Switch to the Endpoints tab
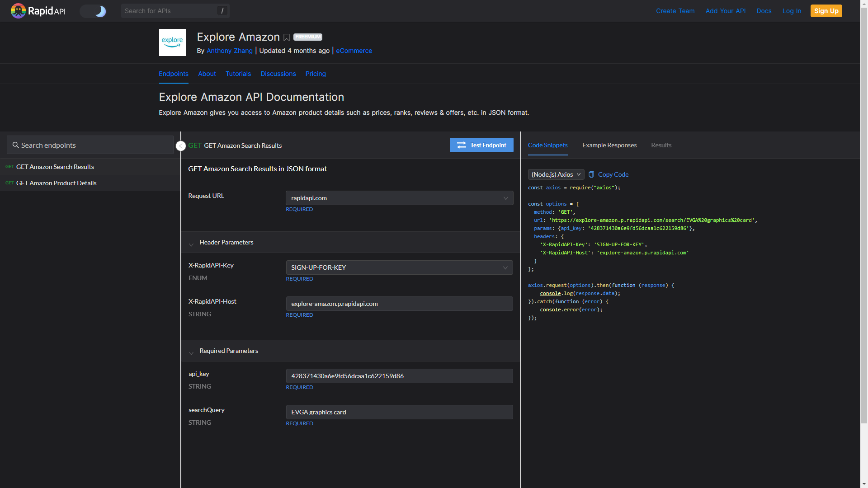 (x=174, y=74)
